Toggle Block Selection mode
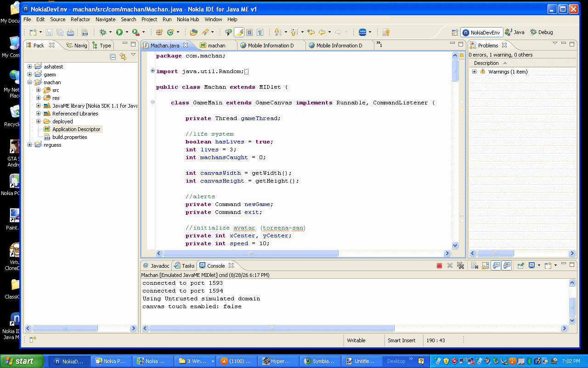The width and height of the screenshot is (588, 368). tap(249, 32)
